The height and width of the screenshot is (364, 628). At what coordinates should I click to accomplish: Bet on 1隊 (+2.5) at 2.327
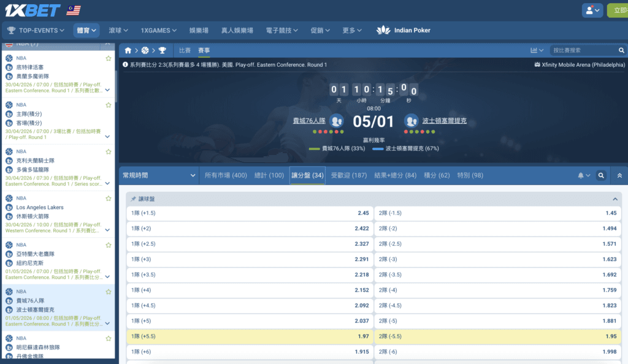(x=250, y=244)
